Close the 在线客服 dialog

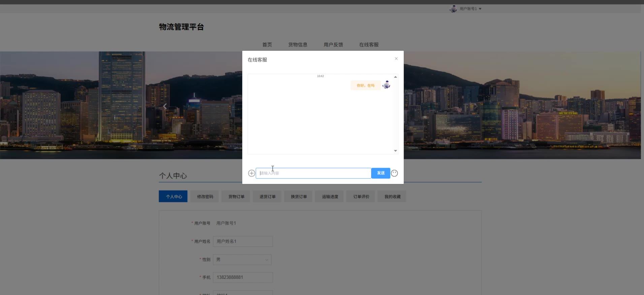(396, 59)
